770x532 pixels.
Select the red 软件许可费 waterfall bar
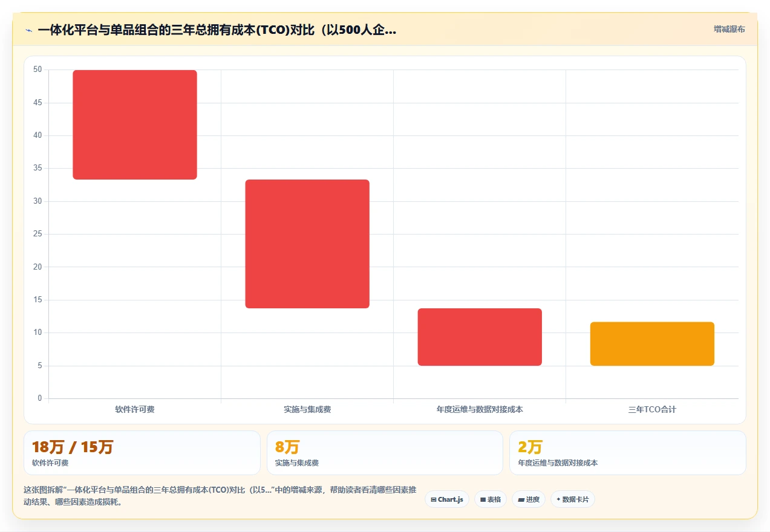(x=135, y=125)
